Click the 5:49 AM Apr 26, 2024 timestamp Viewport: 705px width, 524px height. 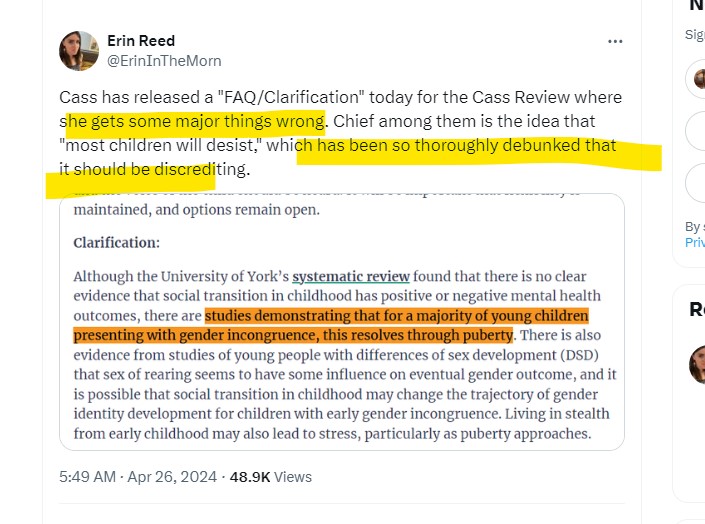[136, 477]
